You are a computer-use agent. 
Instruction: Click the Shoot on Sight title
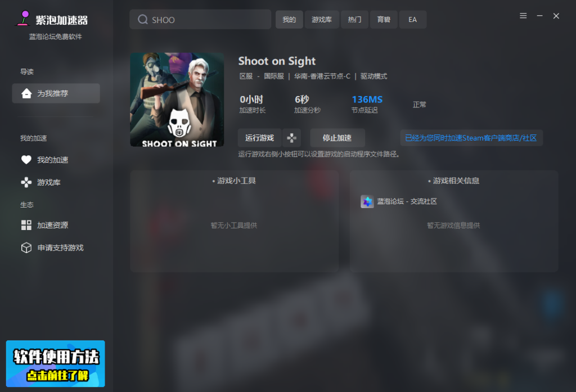277,61
